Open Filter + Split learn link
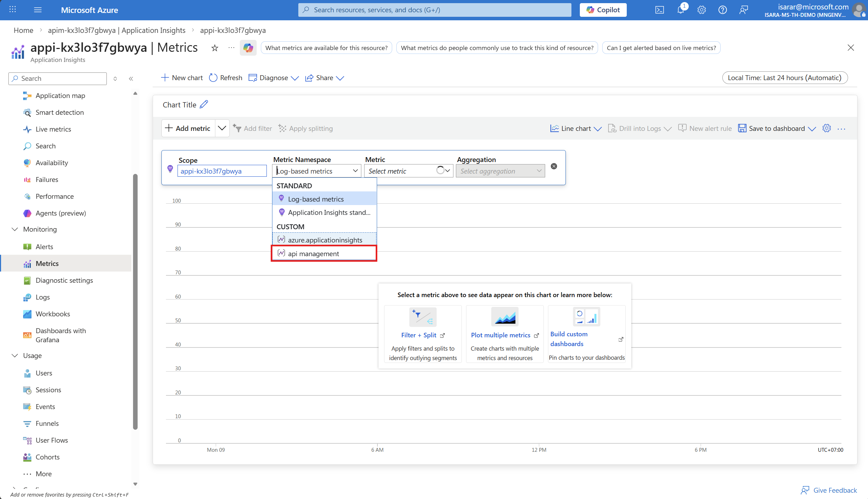Image resolution: width=868 pixels, height=499 pixels. pyautogui.click(x=423, y=335)
